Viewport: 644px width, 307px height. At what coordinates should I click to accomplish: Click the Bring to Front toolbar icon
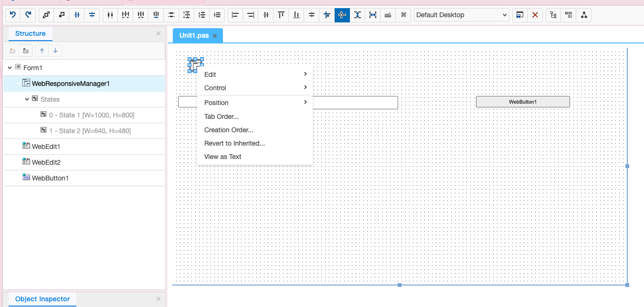[46, 15]
